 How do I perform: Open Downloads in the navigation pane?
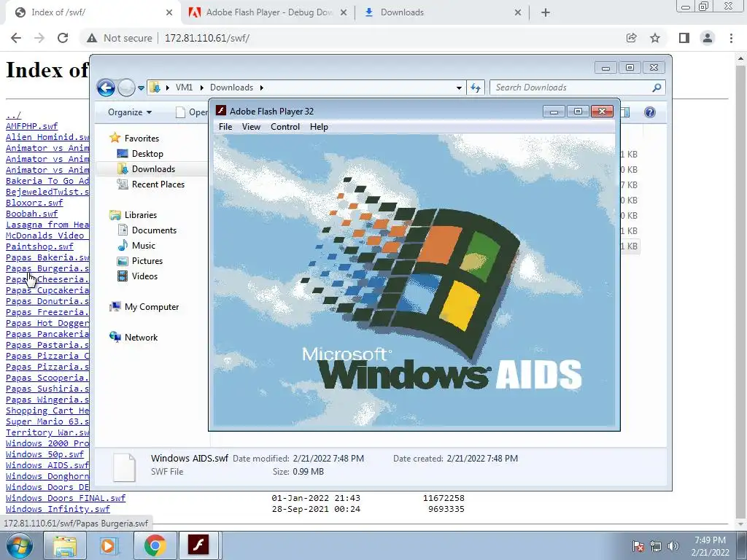(x=153, y=169)
